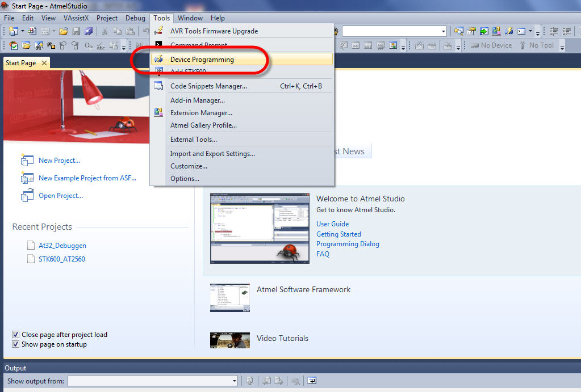Click the Save floppy disk icon

point(76,31)
